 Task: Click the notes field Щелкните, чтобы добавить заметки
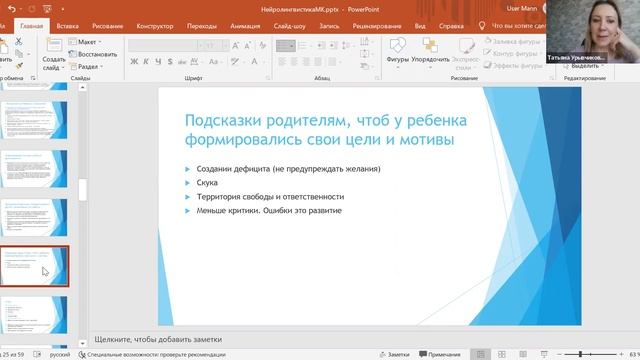click(158, 339)
